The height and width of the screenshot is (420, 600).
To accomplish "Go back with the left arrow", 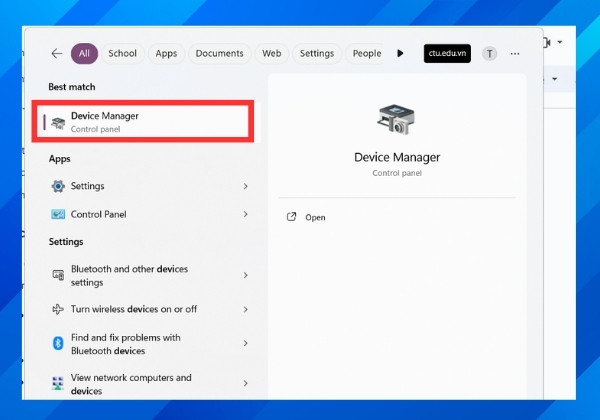I will click(x=57, y=54).
